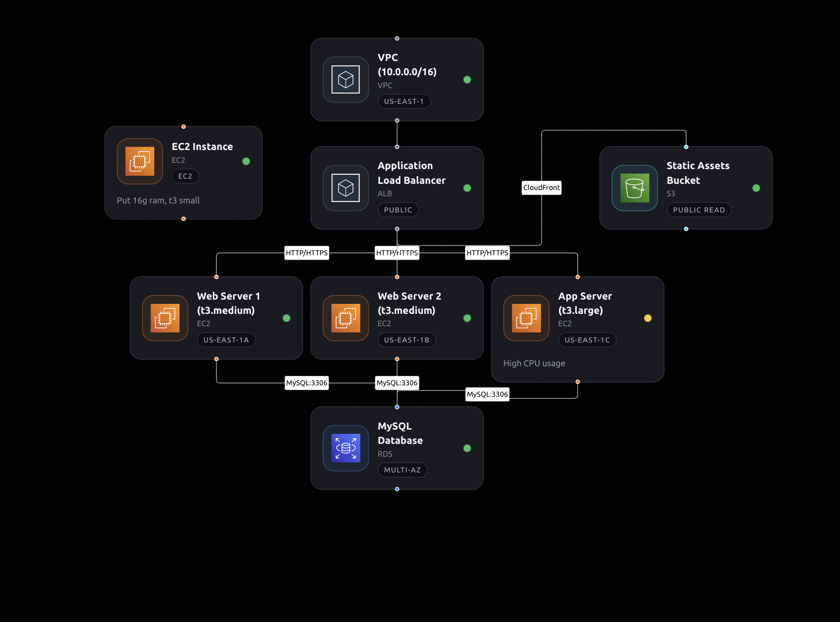Click the Application Load Balancer icon

pos(346,188)
